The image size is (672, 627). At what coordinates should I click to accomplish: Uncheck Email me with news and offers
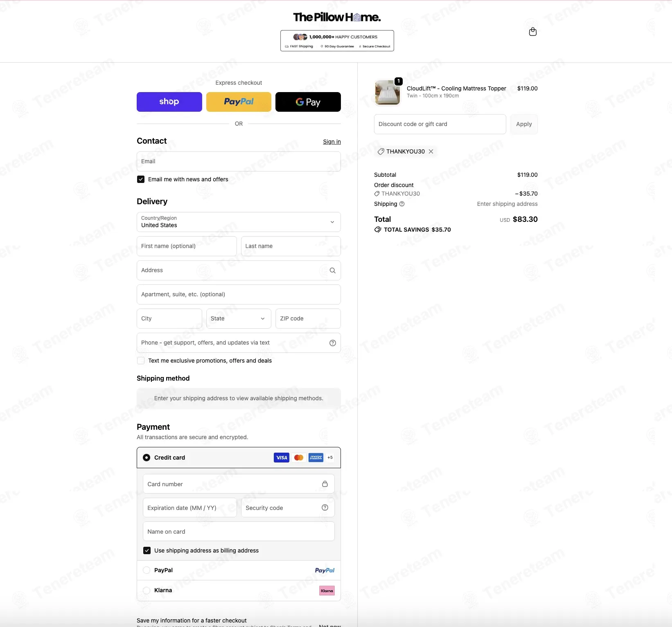tap(141, 179)
